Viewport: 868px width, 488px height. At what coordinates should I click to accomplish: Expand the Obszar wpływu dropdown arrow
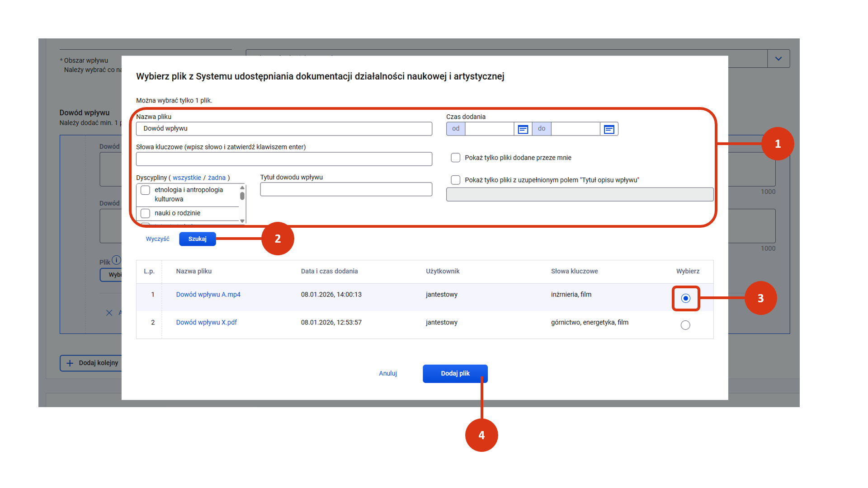(x=778, y=59)
